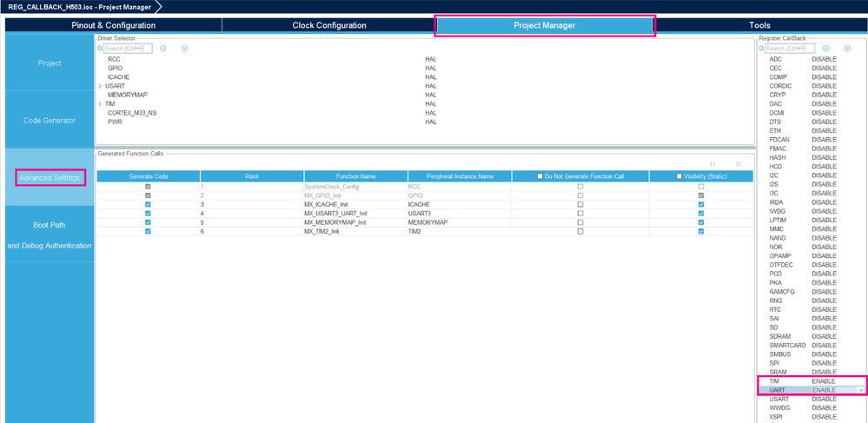
Task: Check Do Not Generate Function Call header checkbox
Action: coord(540,176)
